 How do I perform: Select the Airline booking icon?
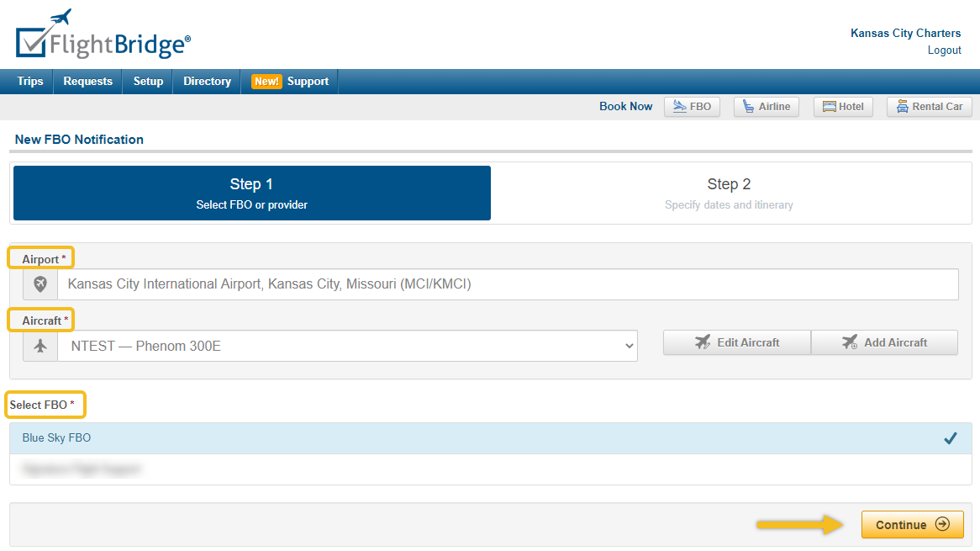pyautogui.click(x=765, y=106)
